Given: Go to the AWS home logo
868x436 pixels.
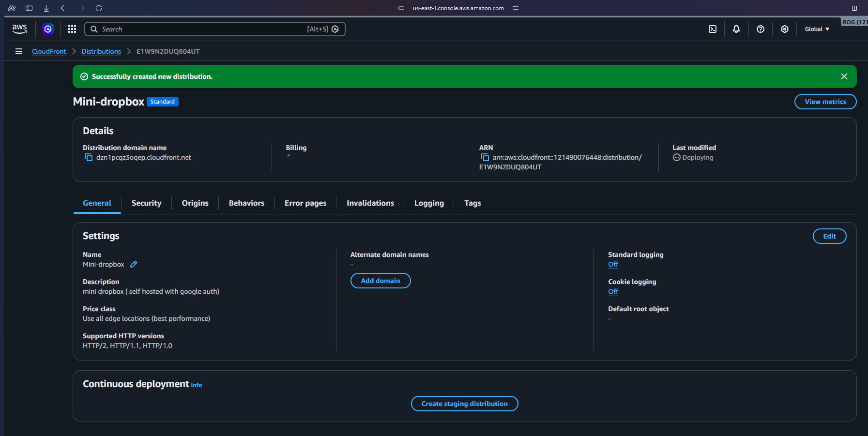Looking at the screenshot, I should point(19,29).
